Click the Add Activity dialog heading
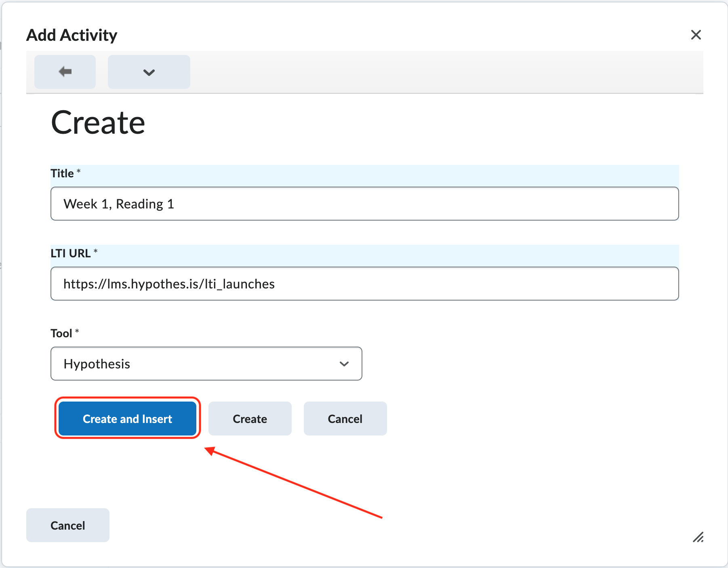This screenshot has width=728, height=568. pyautogui.click(x=72, y=35)
